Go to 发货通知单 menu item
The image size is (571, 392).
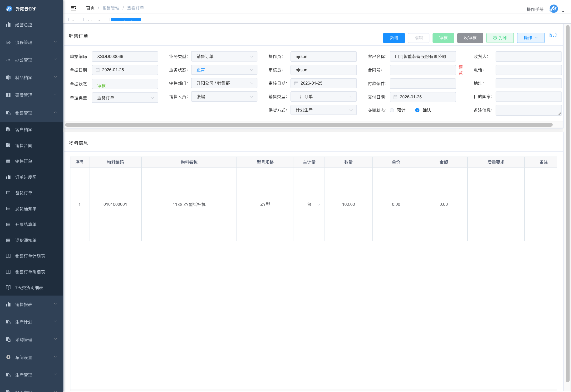[x=26, y=209]
